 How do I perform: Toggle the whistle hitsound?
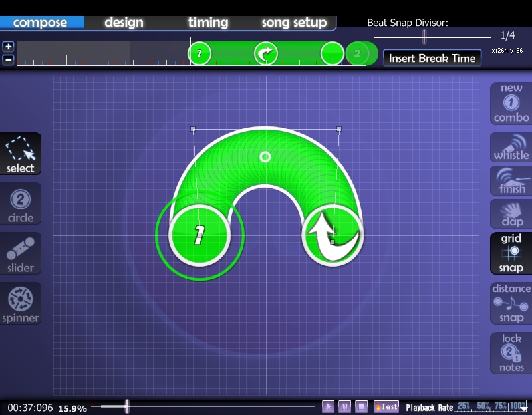(511, 148)
